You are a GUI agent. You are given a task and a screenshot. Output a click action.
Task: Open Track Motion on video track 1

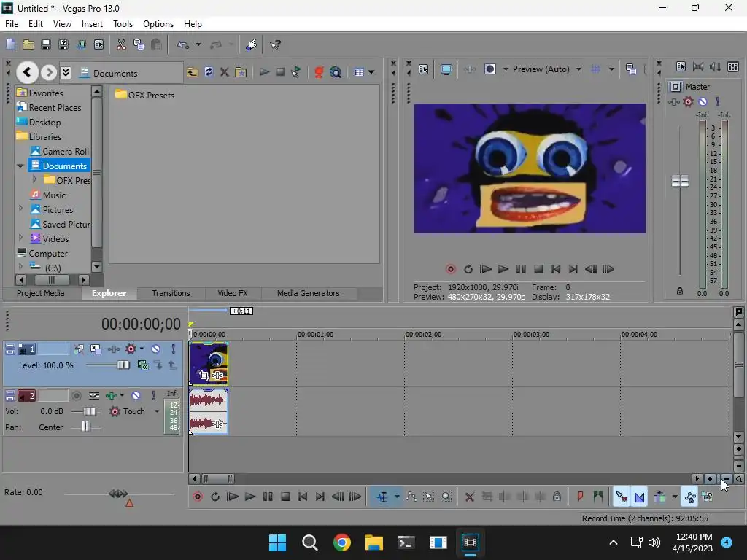pyautogui.click(x=96, y=349)
